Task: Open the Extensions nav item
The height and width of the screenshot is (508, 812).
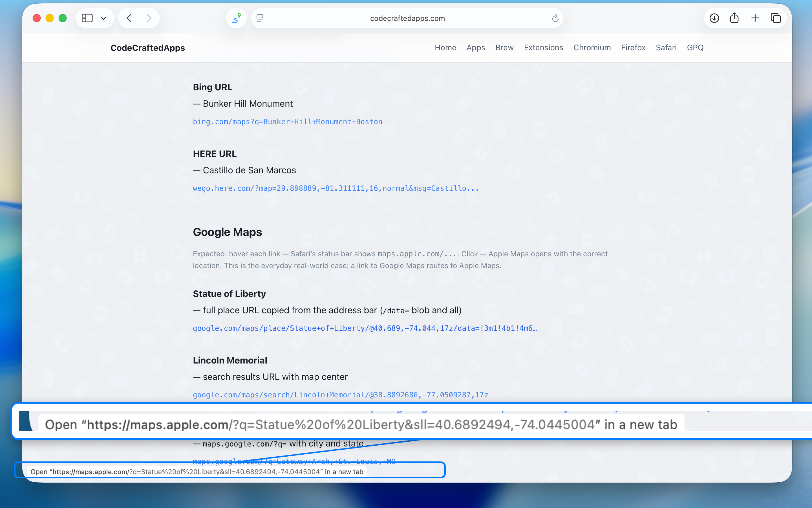Action: 543,48
